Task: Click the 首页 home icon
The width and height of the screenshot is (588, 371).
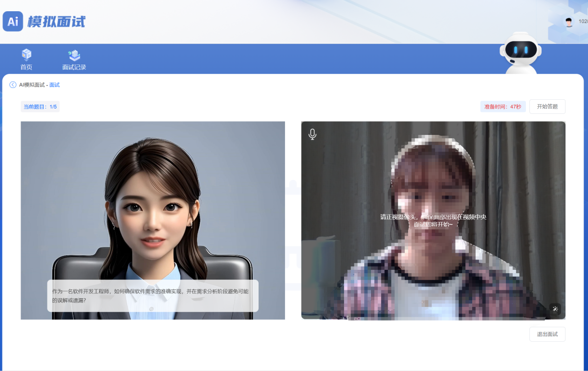Action: [26, 55]
